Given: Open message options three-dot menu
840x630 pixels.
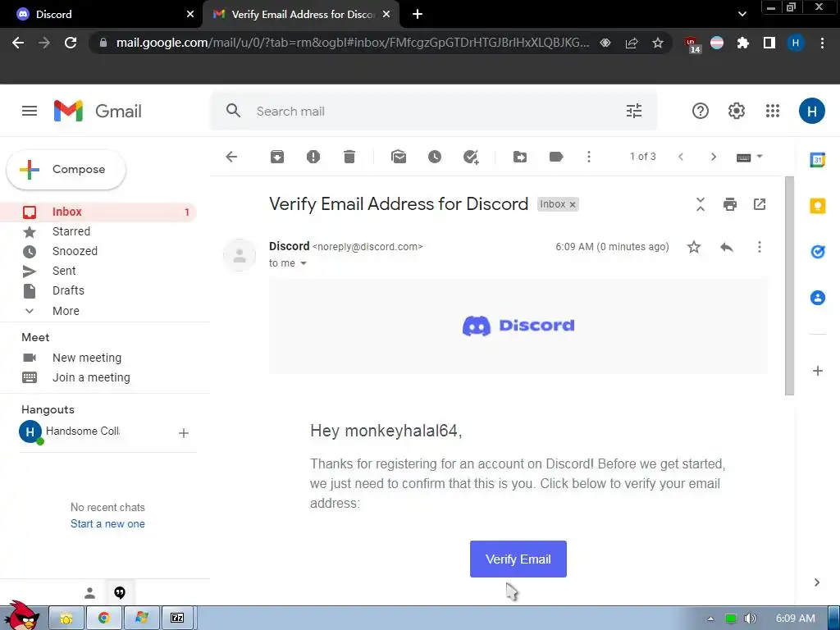Looking at the screenshot, I should click(x=759, y=247).
